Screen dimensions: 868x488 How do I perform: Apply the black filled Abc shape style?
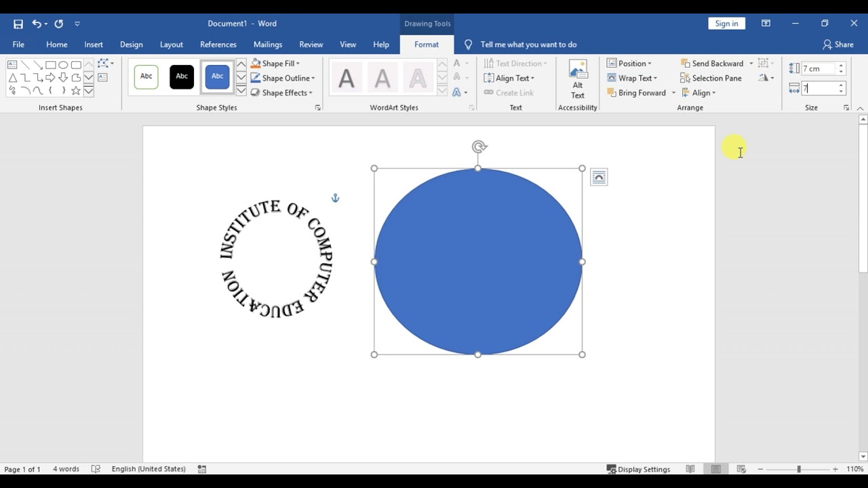point(182,77)
